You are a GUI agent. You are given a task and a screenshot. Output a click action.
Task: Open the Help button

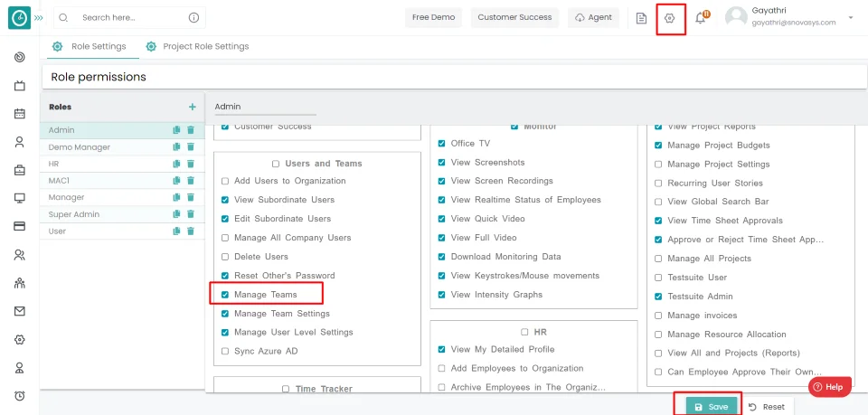click(x=829, y=387)
